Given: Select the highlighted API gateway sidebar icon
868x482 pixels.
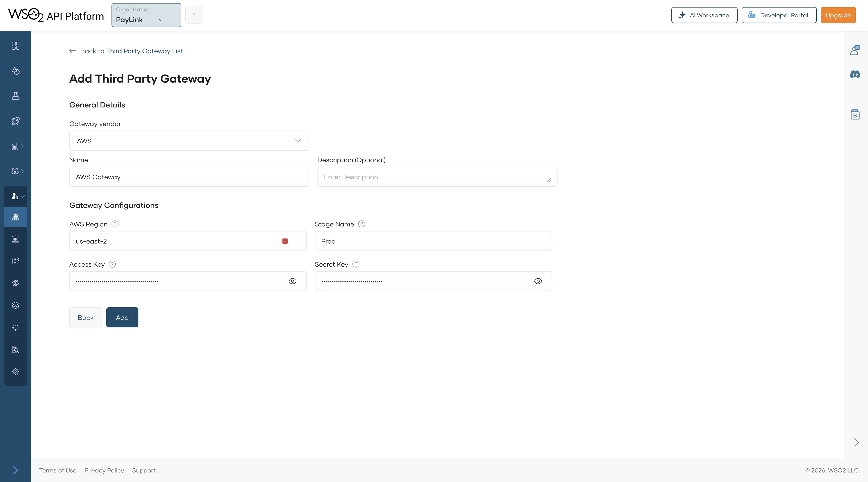Looking at the screenshot, I should (x=15, y=217).
